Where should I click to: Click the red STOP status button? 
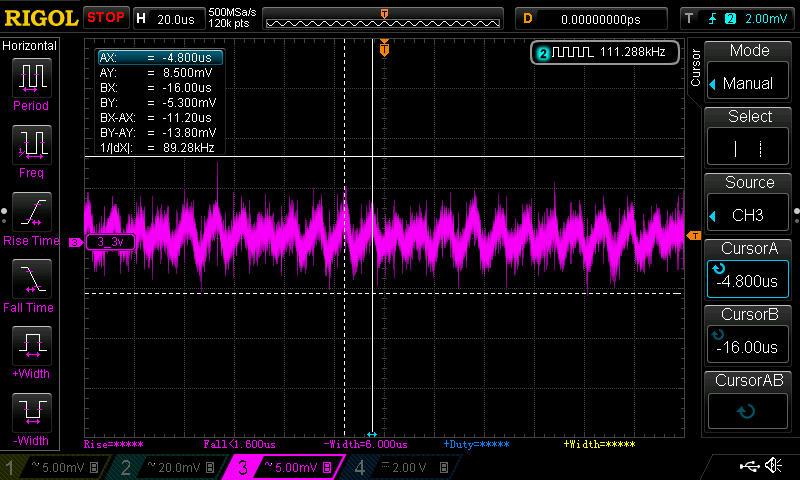105,18
